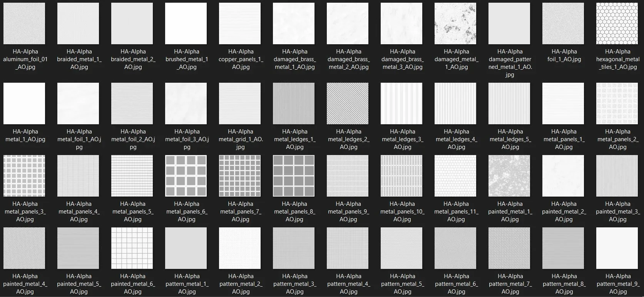Screen dimensions: 644x297
Task: Select the metal_panels_5_AO.jpg thumbnail
Action: pos(132,176)
